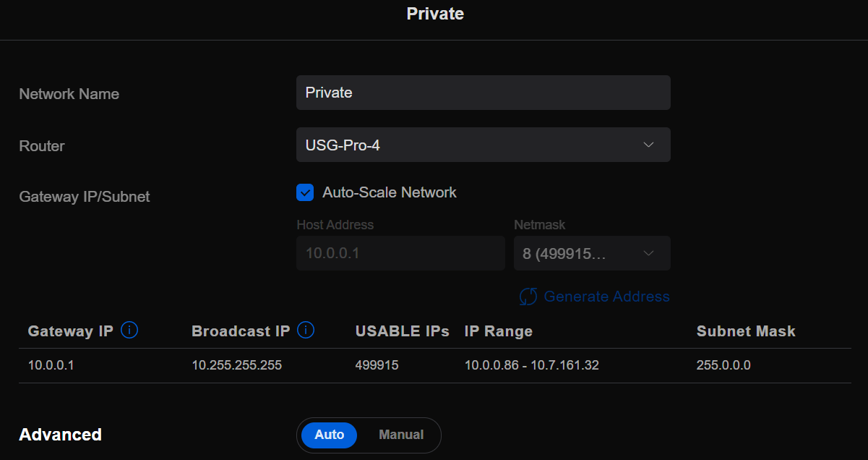Click the Broadcast IP value 10.255.255.255

236,365
